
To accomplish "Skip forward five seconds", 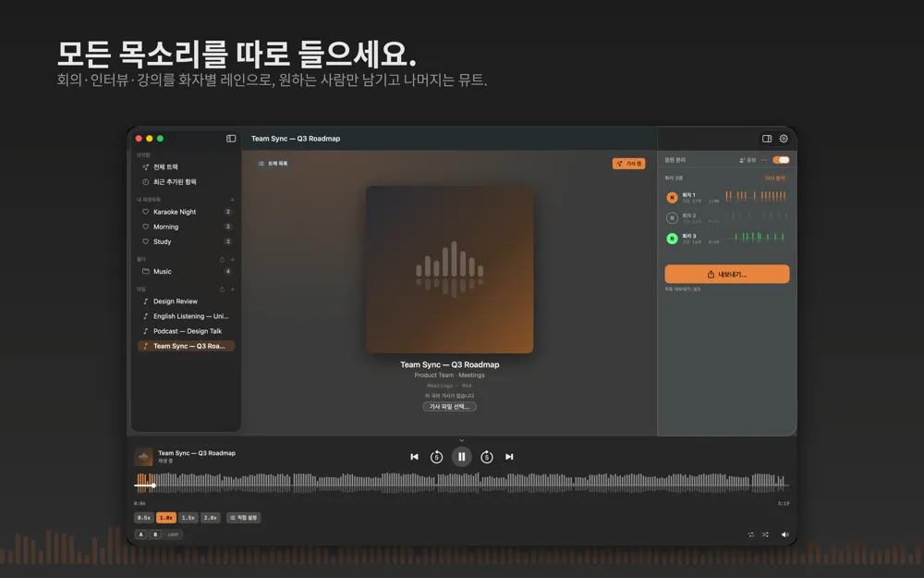I will (487, 457).
